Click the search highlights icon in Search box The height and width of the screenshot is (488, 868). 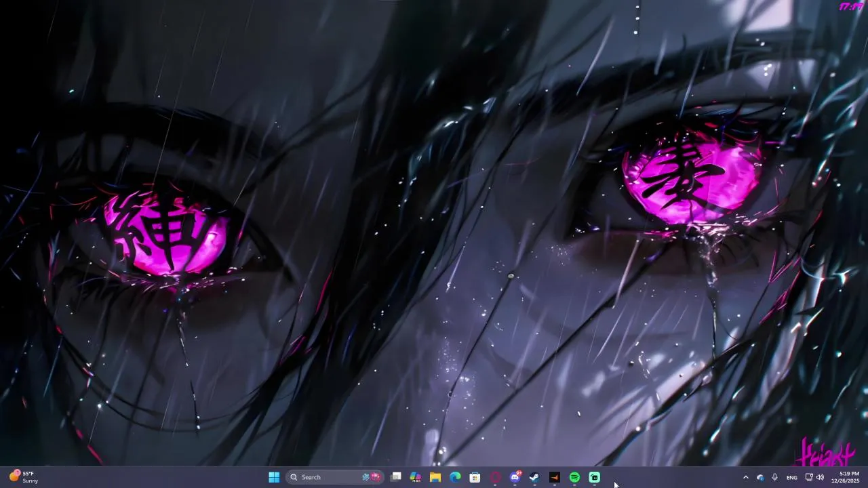coord(371,477)
